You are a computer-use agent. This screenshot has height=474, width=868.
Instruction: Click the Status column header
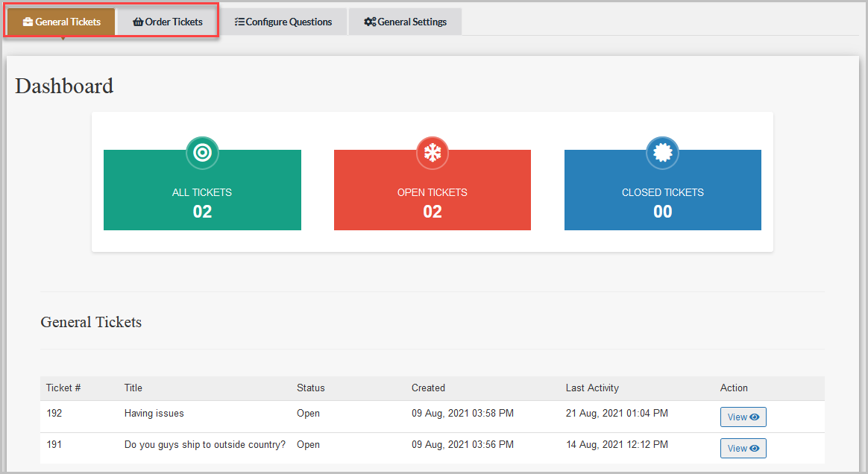310,388
